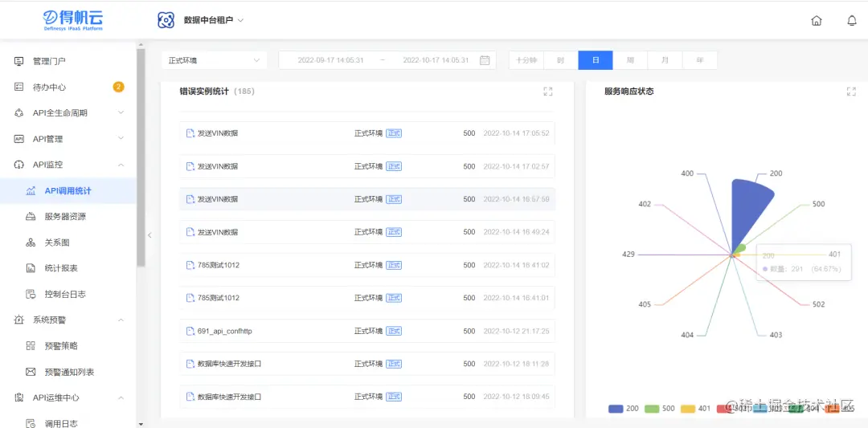Click the end date 2022-10-17 field
Screen dimensions: 868x428
[436, 60]
